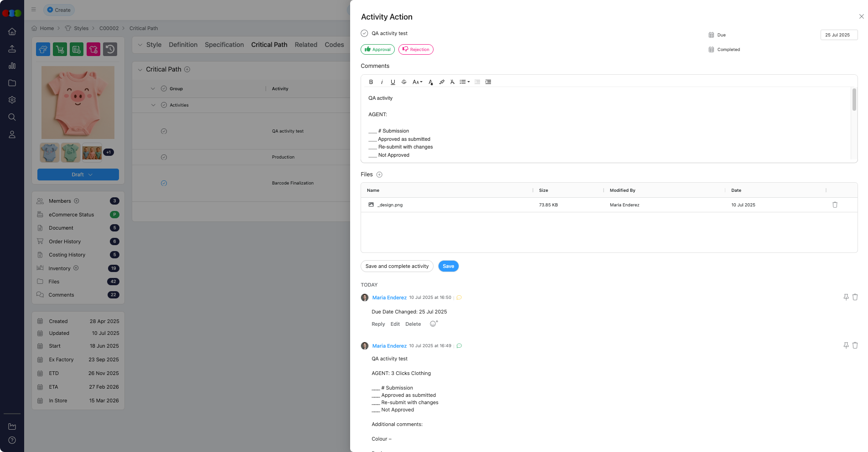Open the font size dropdown

[417, 82]
